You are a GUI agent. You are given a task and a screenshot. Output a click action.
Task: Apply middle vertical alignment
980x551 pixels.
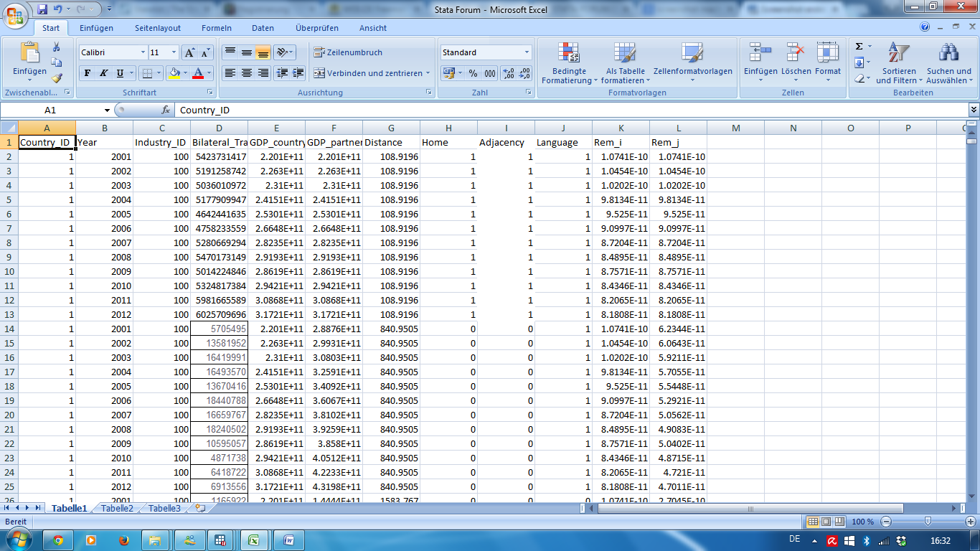247,52
